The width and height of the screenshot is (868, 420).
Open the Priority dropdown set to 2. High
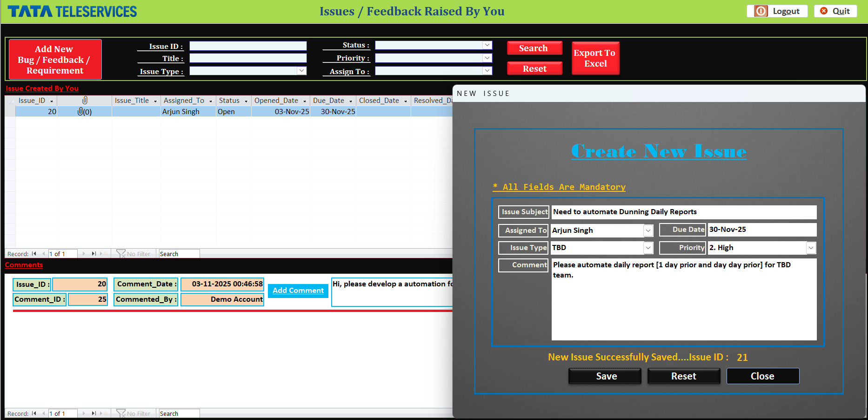[x=811, y=248]
